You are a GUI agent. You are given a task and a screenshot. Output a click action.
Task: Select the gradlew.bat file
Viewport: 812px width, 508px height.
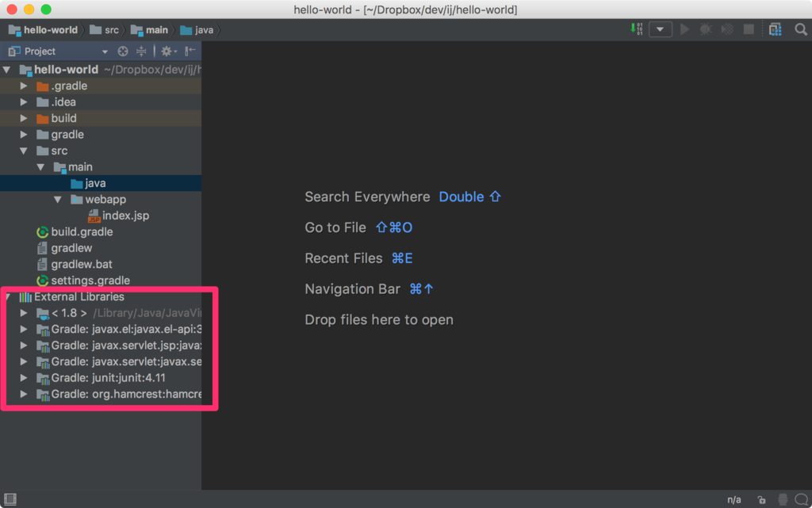[x=101, y=265]
